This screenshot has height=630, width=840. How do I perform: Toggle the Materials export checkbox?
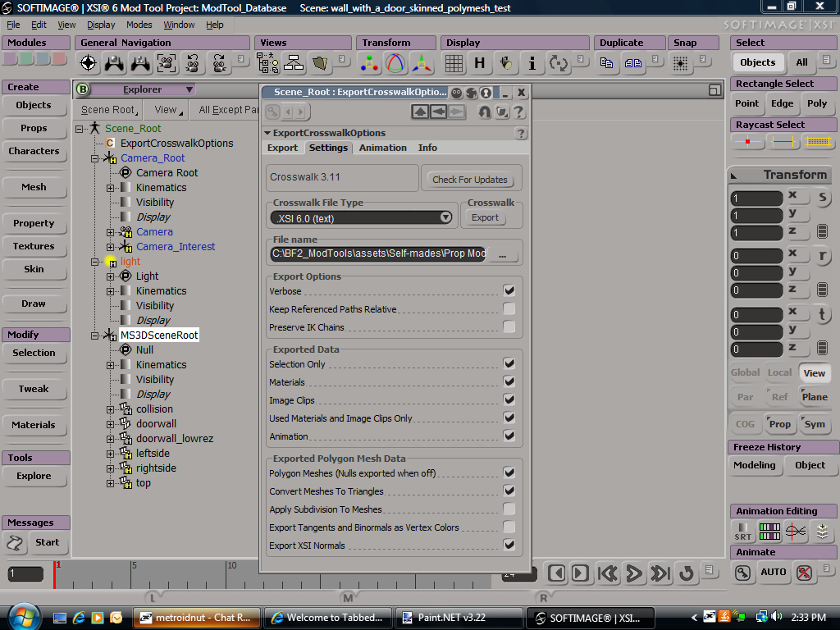click(x=509, y=381)
